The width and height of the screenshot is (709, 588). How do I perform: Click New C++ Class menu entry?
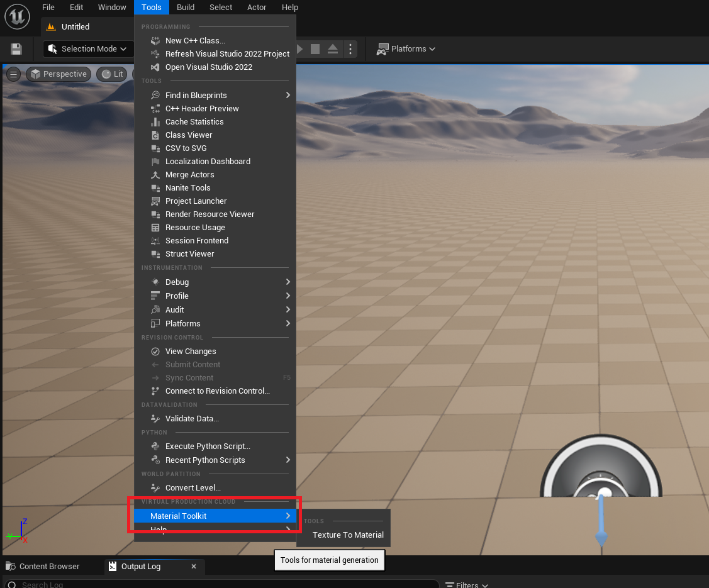click(x=195, y=40)
